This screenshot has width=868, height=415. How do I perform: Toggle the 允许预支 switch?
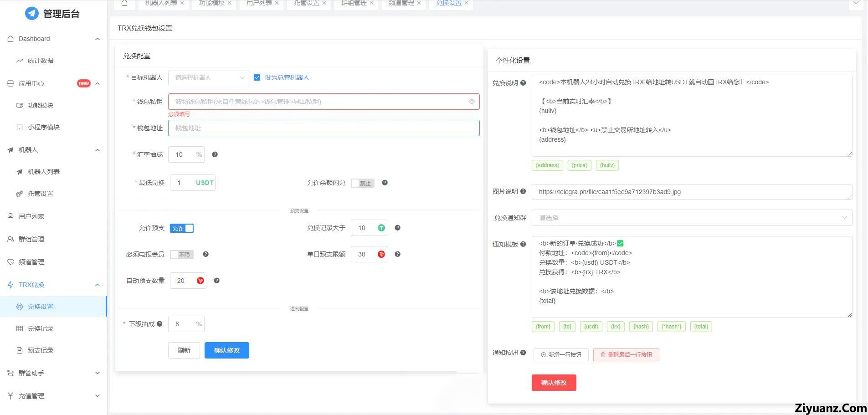(181, 228)
